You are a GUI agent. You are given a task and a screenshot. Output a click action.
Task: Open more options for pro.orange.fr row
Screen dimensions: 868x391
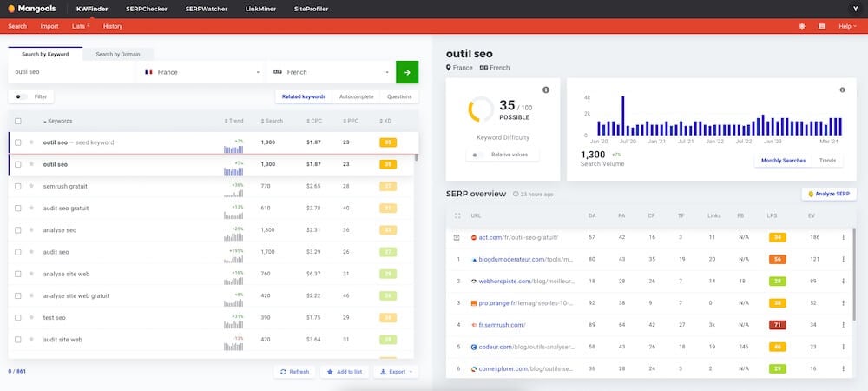844,303
